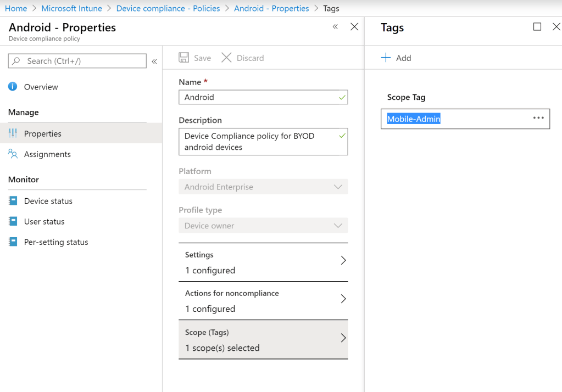Expand the Settings configured row
This screenshot has height=392, width=562.
(x=263, y=262)
